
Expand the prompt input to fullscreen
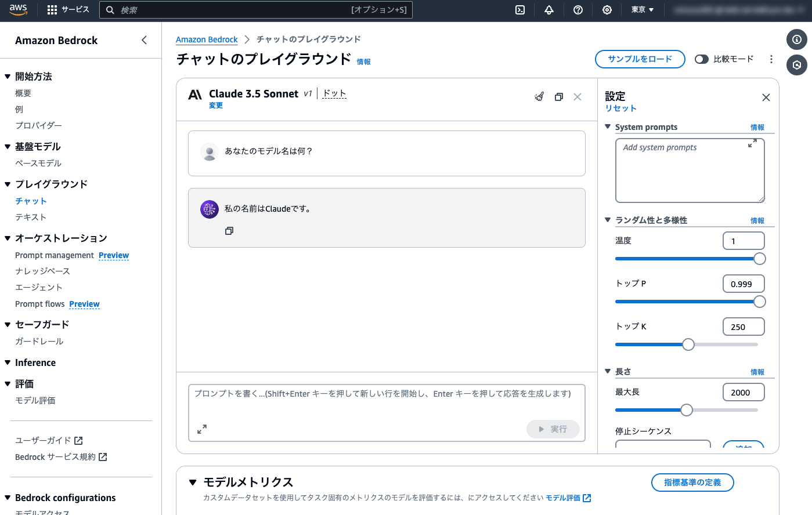201,429
